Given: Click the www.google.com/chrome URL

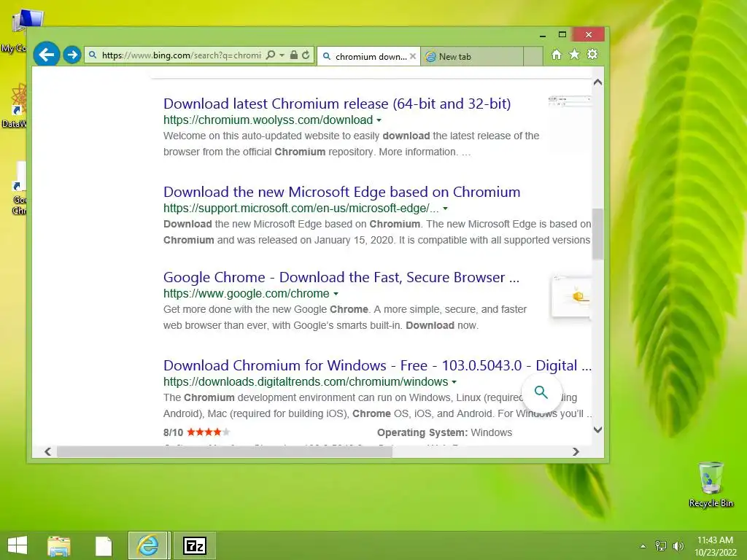Looking at the screenshot, I should (x=247, y=293).
